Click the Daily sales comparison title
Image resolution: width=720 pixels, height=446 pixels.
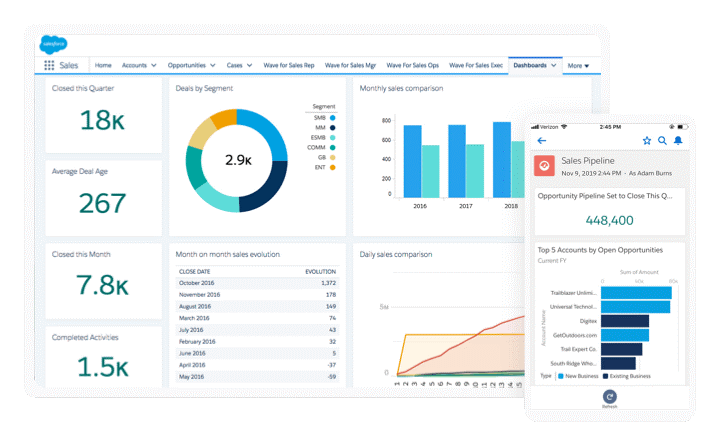[395, 254]
